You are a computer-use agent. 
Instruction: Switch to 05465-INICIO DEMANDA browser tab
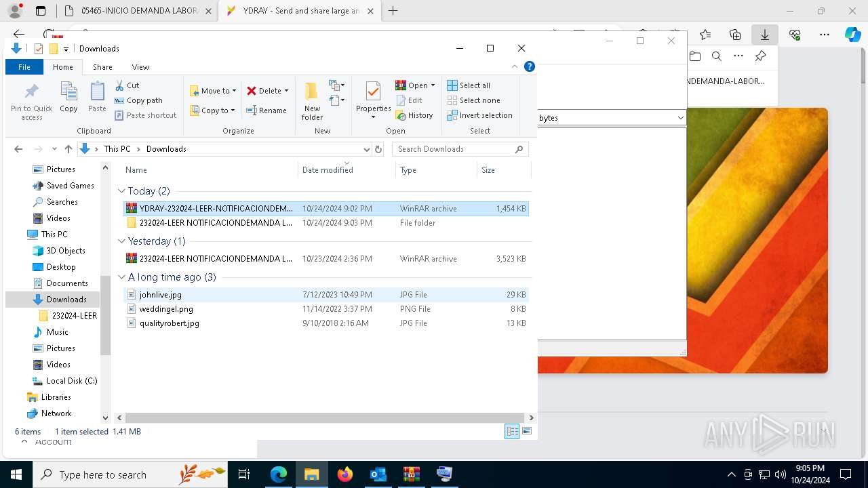pyautogui.click(x=138, y=11)
